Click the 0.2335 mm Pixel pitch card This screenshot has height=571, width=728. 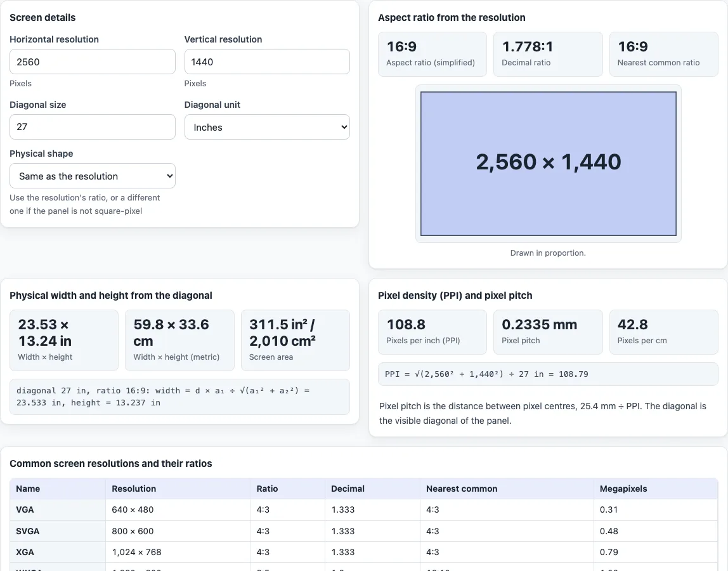[x=548, y=332]
